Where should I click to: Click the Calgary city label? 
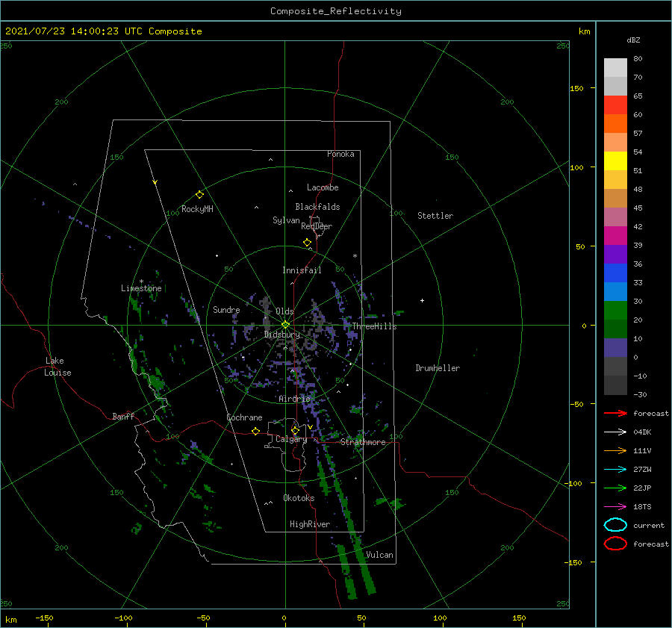(291, 439)
